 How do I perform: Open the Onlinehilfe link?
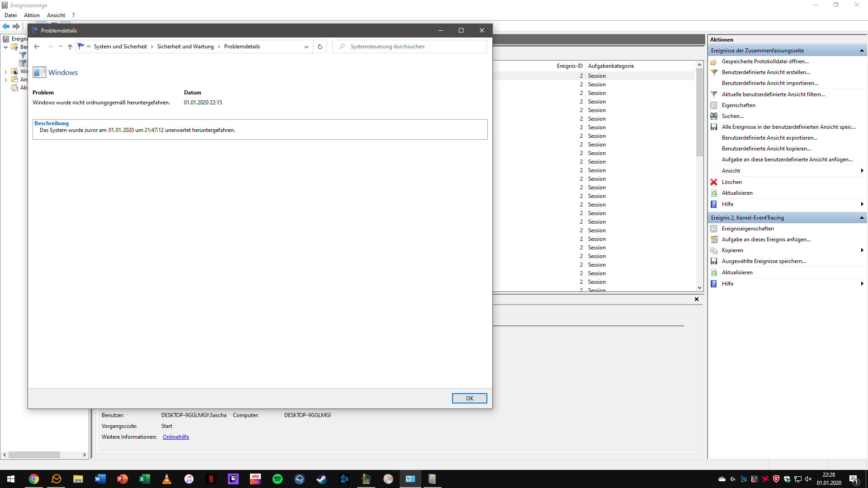click(x=176, y=437)
